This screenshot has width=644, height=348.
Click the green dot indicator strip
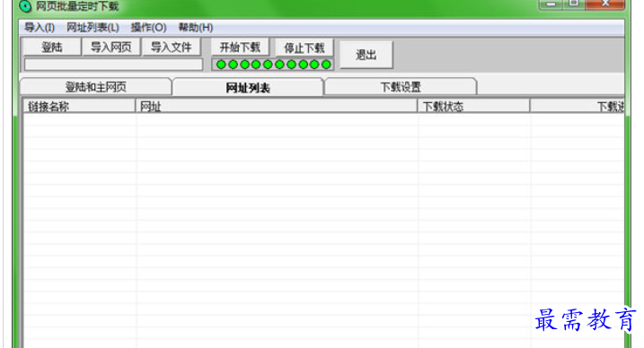point(273,65)
